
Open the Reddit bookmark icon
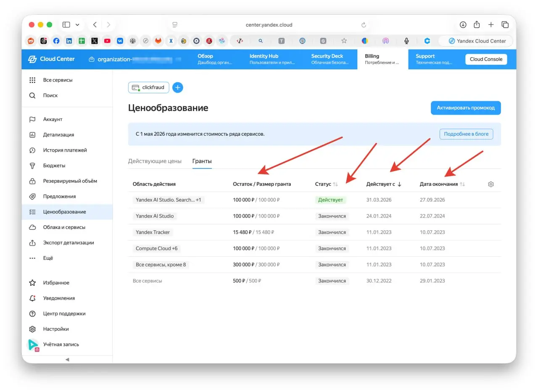31,41
